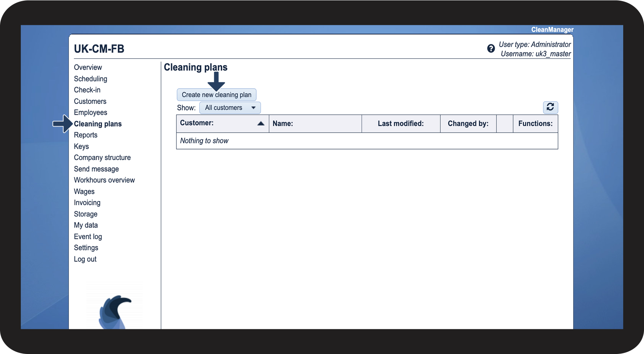Open the All customers dropdown

[230, 108]
